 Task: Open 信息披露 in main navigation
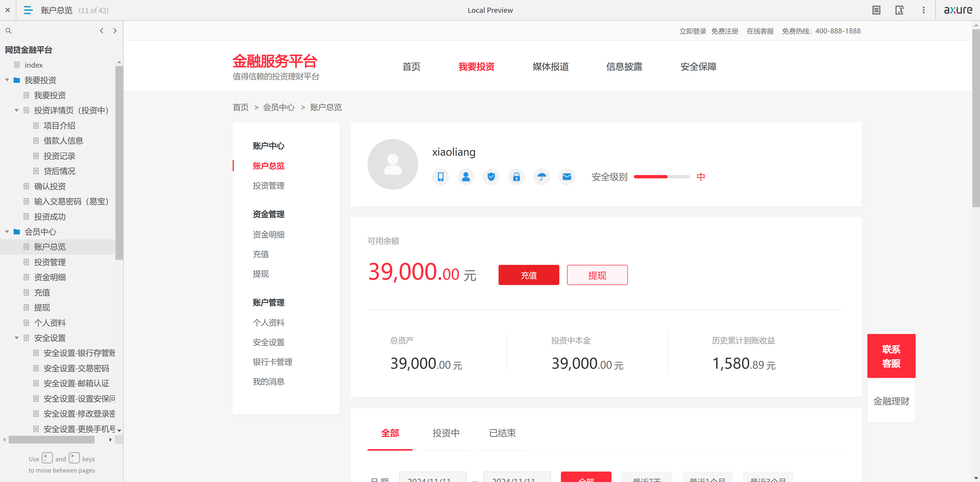point(624,67)
